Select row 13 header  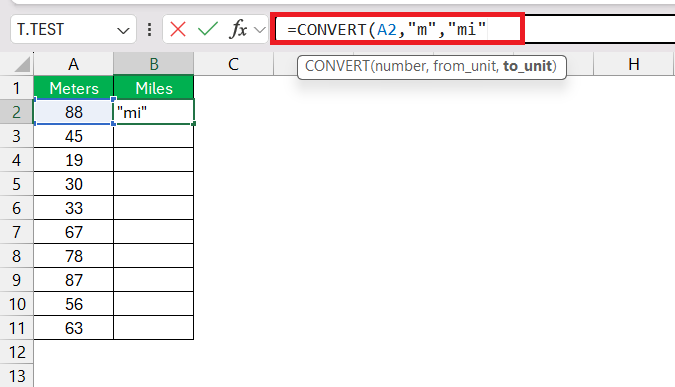point(16,376)
